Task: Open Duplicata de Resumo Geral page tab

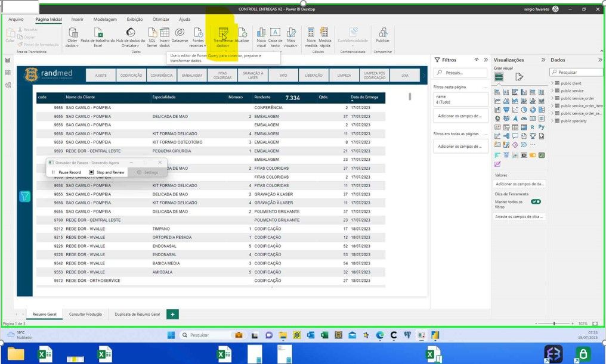Action: (x=137, y=314)
